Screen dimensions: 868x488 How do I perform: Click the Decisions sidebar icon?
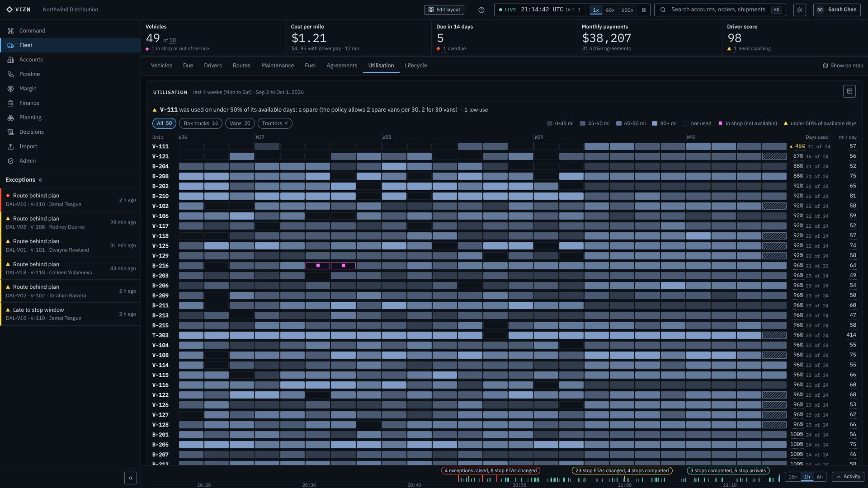click(10, 132)
